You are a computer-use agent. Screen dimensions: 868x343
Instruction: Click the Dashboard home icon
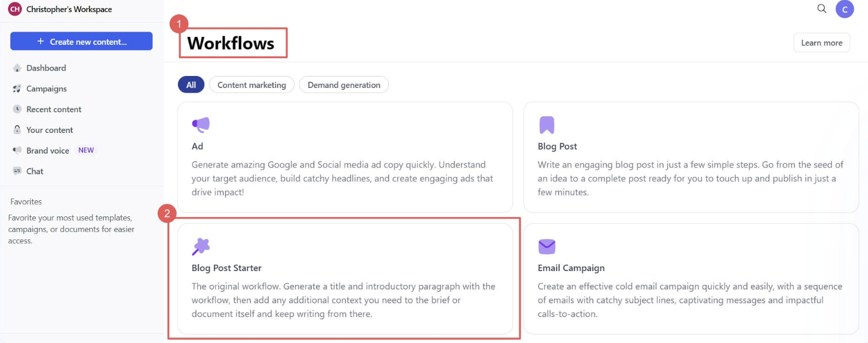[17, 68]
